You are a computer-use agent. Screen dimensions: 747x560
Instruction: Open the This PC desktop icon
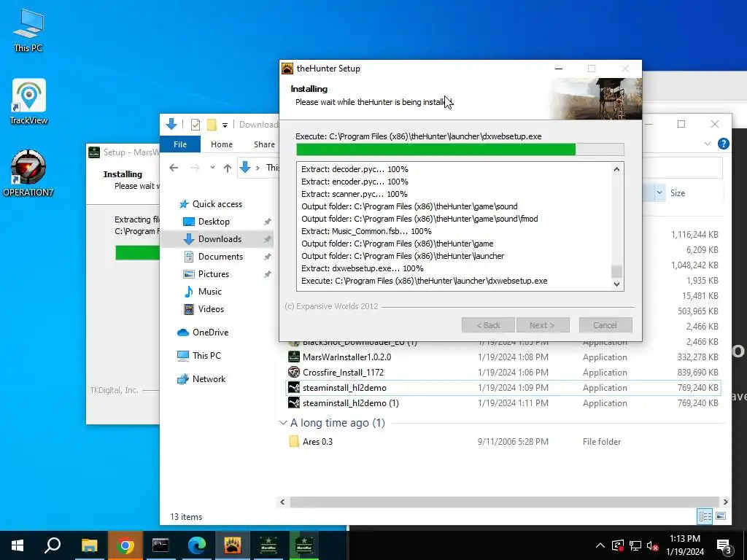pos(28,29)
